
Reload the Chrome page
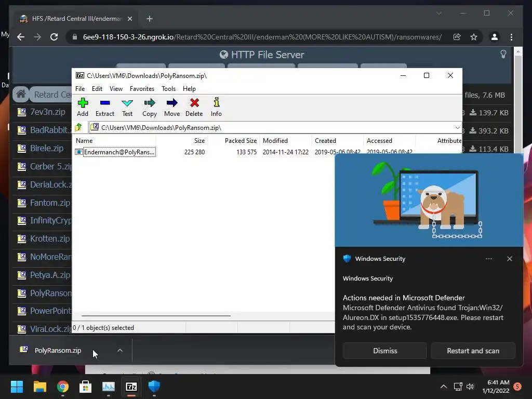click(54, 37)
